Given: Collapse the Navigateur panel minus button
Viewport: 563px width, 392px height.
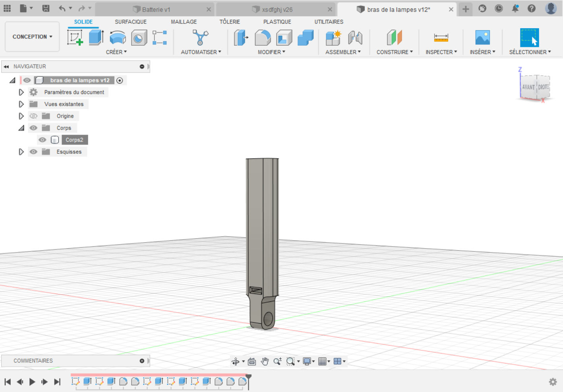Looking at the screenshot, I should [142, 67].
